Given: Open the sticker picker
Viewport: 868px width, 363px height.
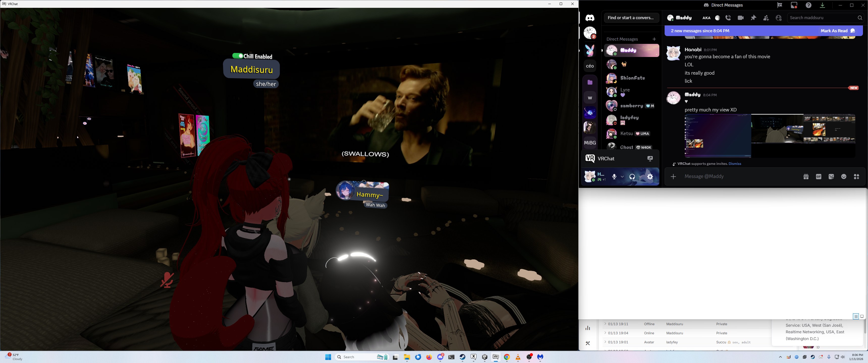Looking at the screenshot, I should (831, 176).
